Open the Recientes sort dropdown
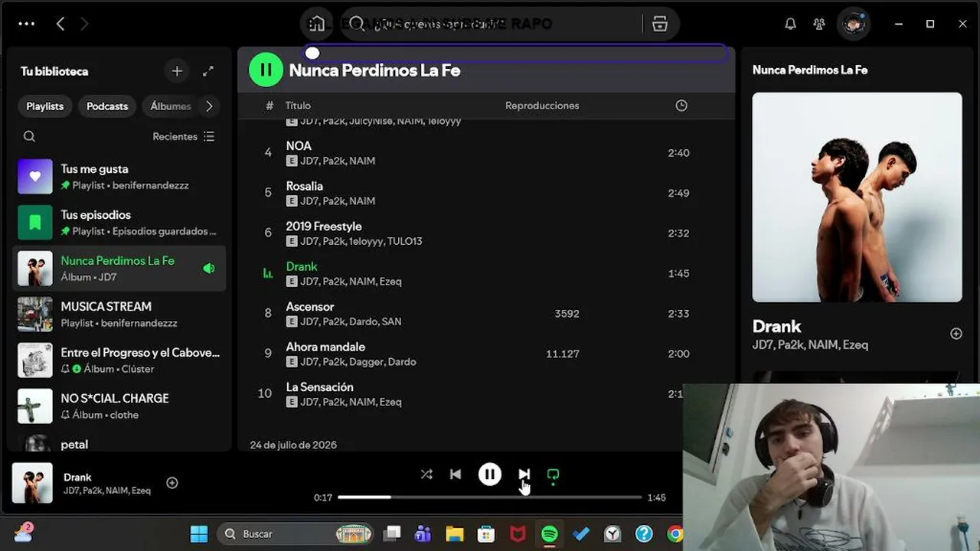This screenshot has height=551, width=980. point(184,136)
